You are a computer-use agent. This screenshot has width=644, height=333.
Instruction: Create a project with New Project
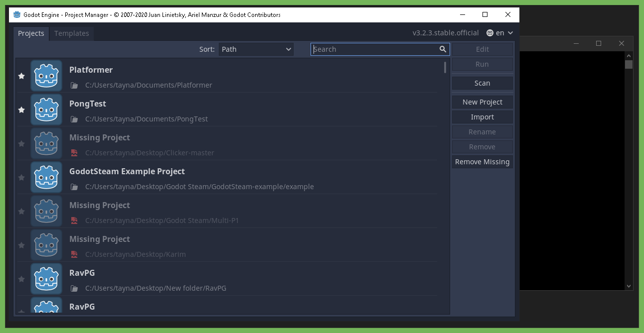(483, 102)
